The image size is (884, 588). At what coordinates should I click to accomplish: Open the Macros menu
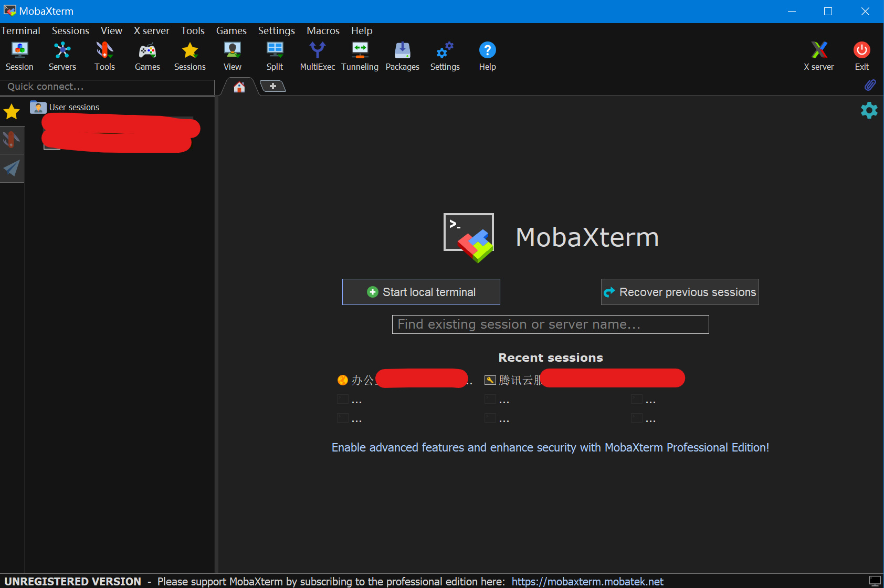(323, 30)
